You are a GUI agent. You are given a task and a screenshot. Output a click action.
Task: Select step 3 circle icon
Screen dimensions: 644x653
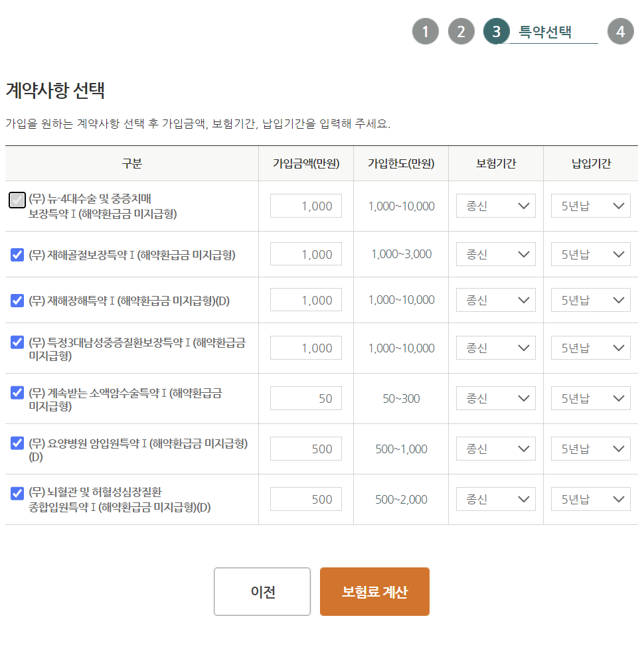(497, 31)
